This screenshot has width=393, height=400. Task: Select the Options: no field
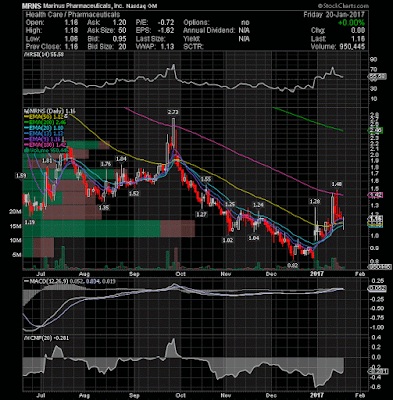point(216,23)
